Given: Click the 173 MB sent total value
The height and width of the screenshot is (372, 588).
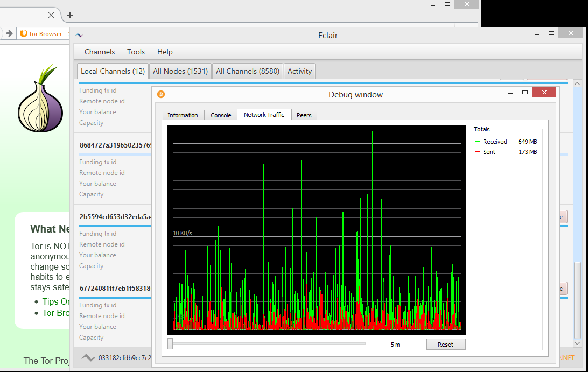Looking at the screenshot, I should (x=528, y=151).
